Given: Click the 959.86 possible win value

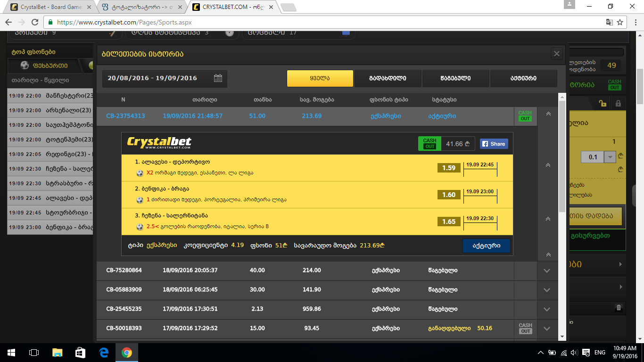Looking at the screenshot, I should pyautogui.click(x=312, y=309).
